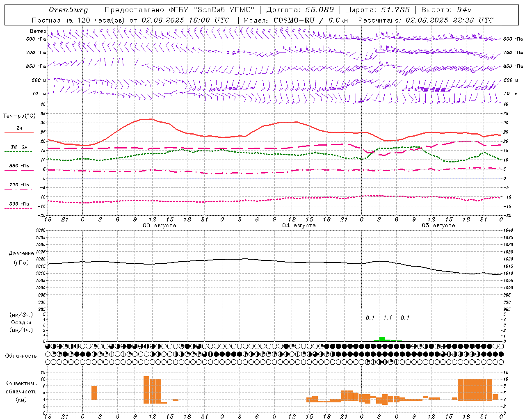
Task: Click the (км) unit label under convective cloud
Action: click(21, 399)
